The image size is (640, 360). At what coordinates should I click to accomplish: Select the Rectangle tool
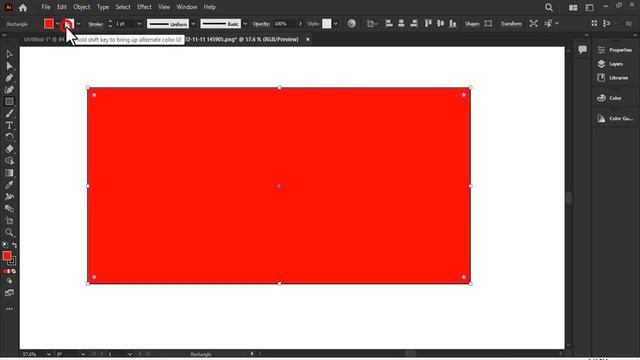[9, 101]
